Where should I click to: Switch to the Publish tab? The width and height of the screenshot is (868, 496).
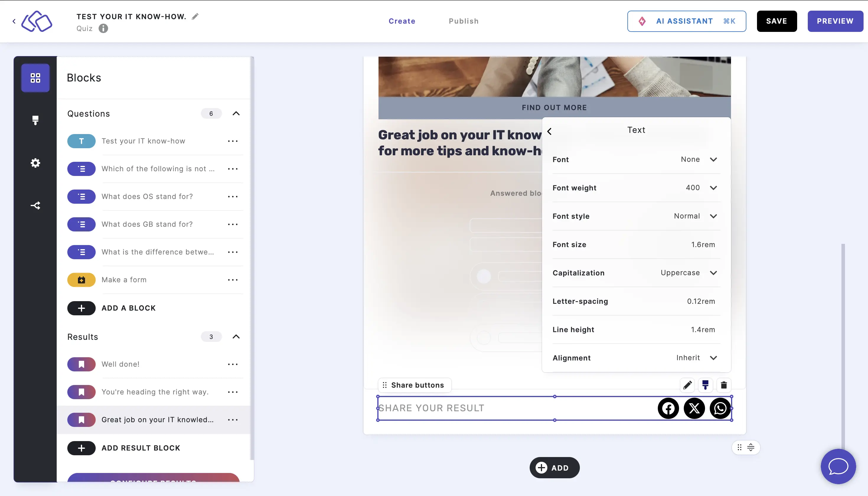[x=464, y=21]
